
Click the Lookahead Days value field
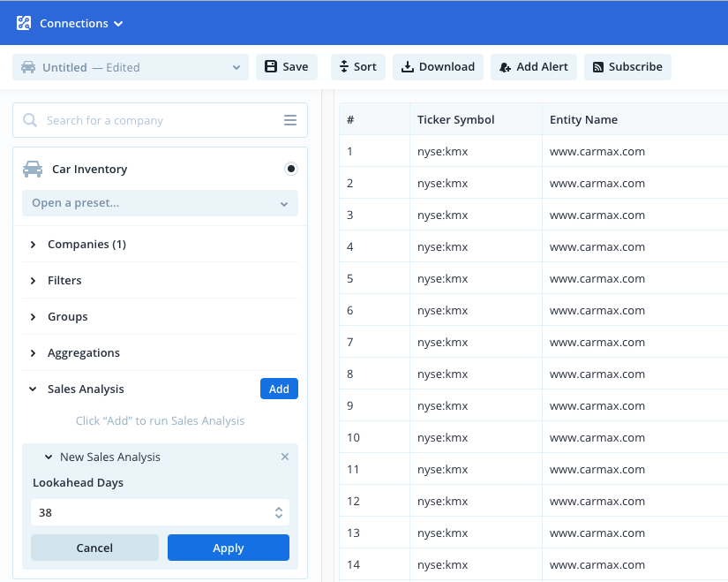[x=161, y=512]
